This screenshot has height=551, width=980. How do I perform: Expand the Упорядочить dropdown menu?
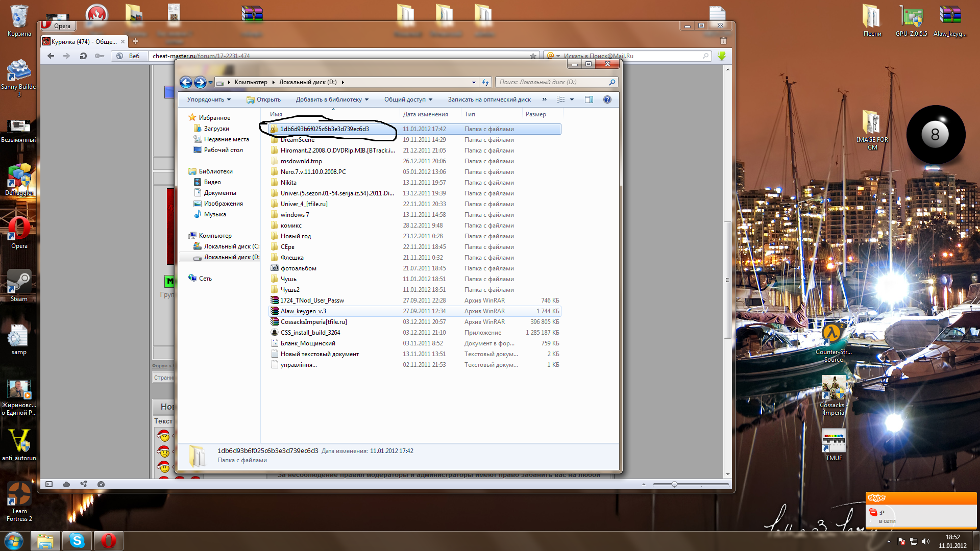click(x=209, y=99)
